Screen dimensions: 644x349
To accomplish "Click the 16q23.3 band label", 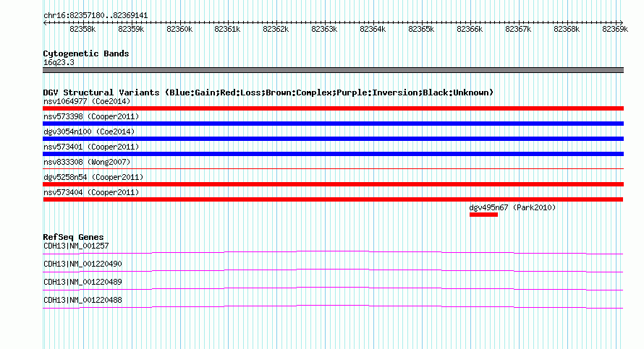I will (x=59, y=62).
